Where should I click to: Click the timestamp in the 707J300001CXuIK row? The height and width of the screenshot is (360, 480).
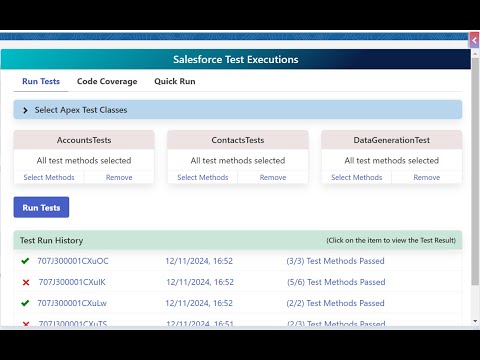200,282
